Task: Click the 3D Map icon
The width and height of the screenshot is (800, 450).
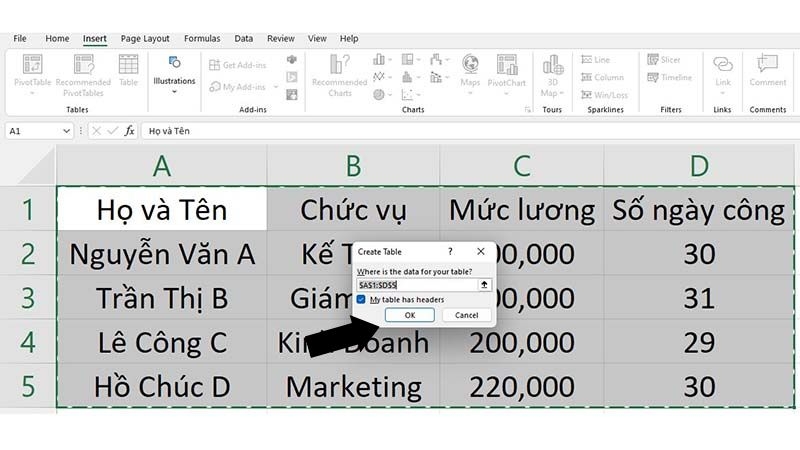Action: click(553, 65)
